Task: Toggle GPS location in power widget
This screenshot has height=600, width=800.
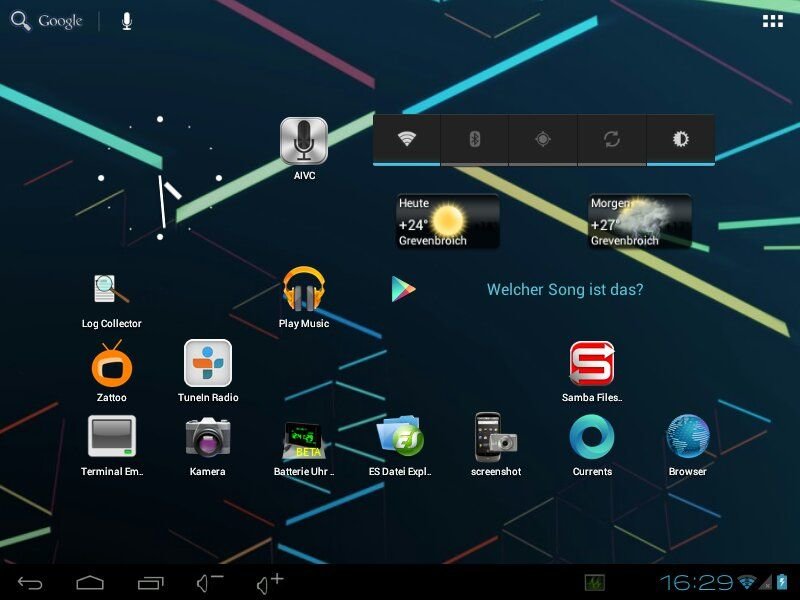Action: [543, 139]
